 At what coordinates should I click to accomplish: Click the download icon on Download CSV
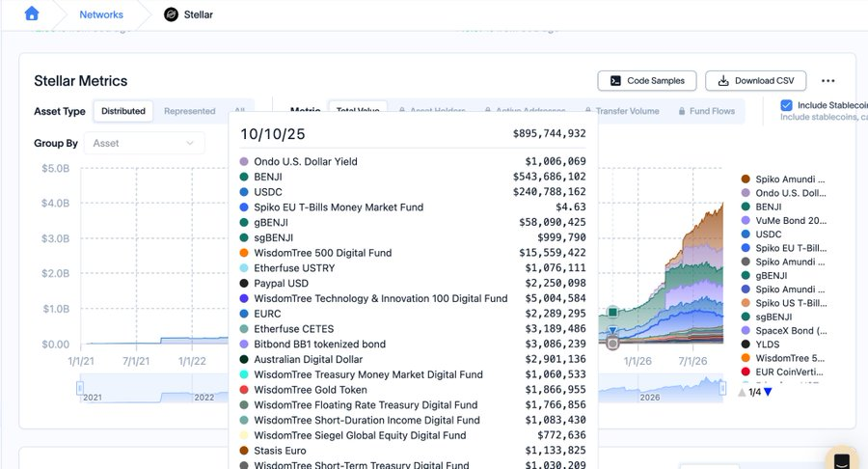[x=723, y=81]
